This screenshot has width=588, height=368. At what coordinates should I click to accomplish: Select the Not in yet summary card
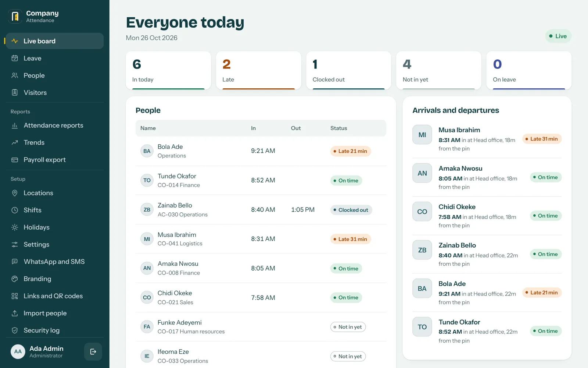[439, 70]
